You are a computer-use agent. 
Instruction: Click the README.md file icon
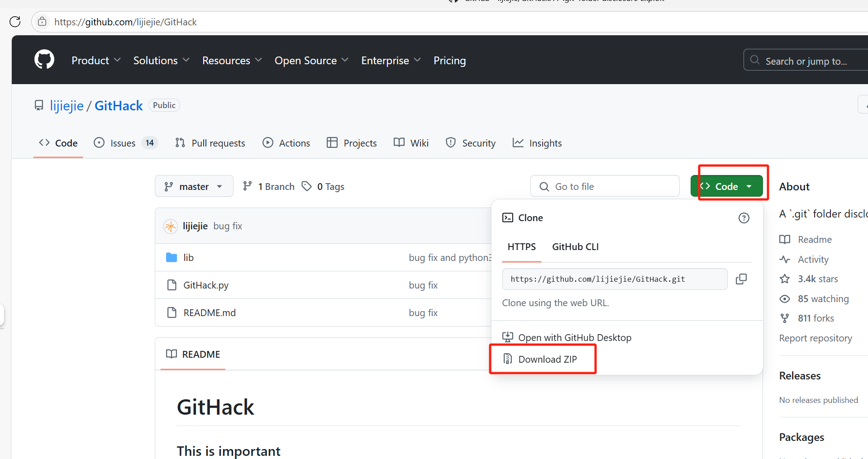point(172,312)
